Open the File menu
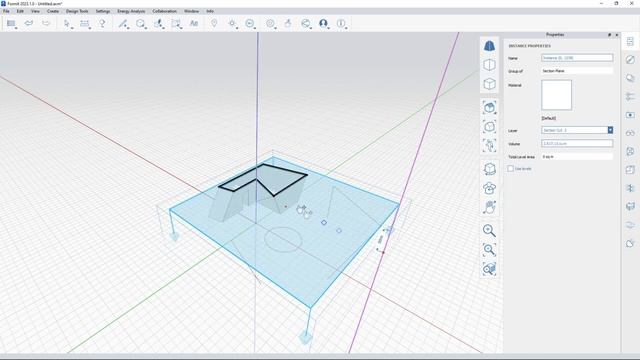Screen dimensions: 640x360 6,11
